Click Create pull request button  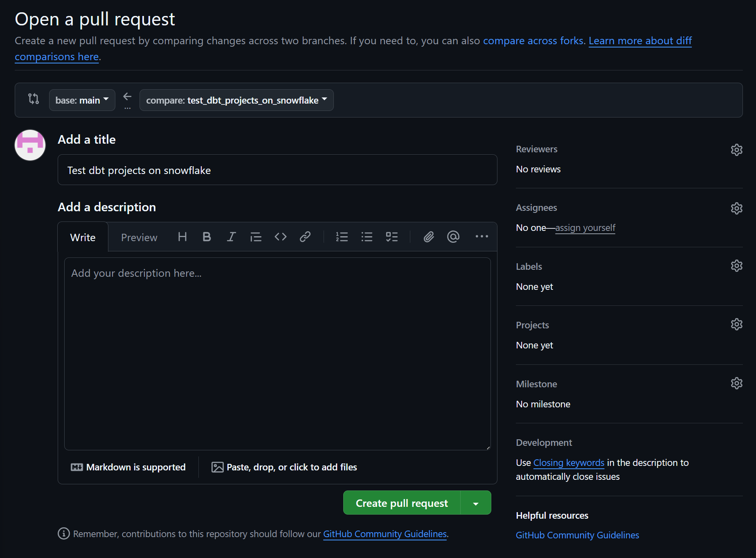(x=402, y=503)
